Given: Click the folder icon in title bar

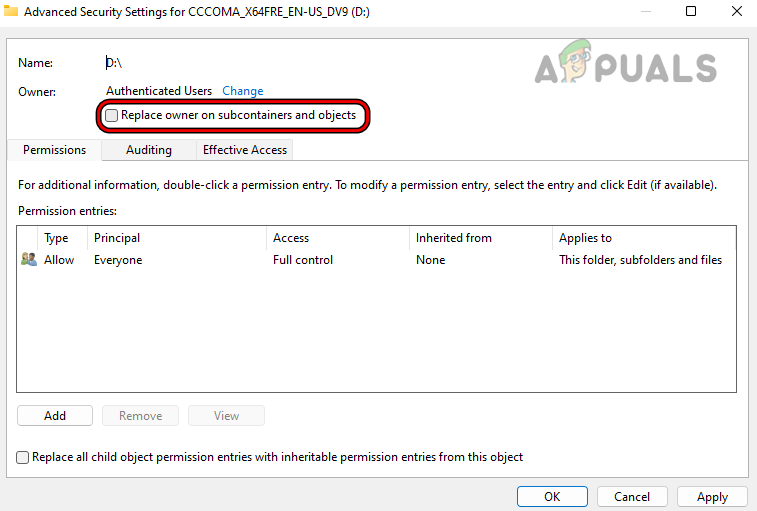Looking at the screenshot, I should pos(11,12).
